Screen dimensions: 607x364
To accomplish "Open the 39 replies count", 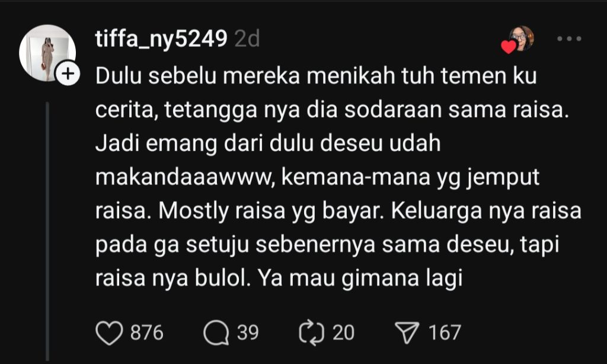I will (248, 333).
